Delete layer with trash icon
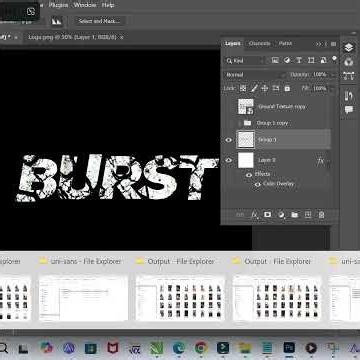 321,215
